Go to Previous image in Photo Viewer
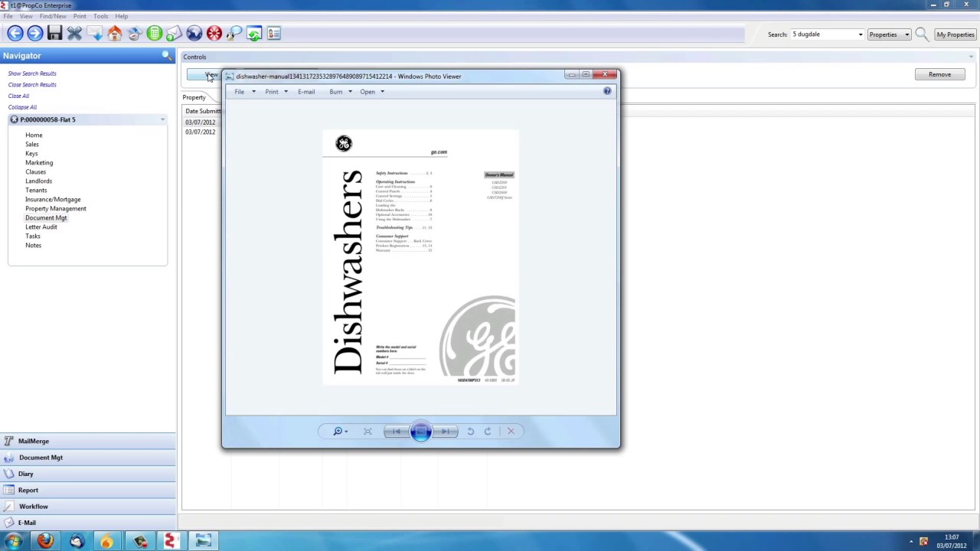 [x=396, y=432]
